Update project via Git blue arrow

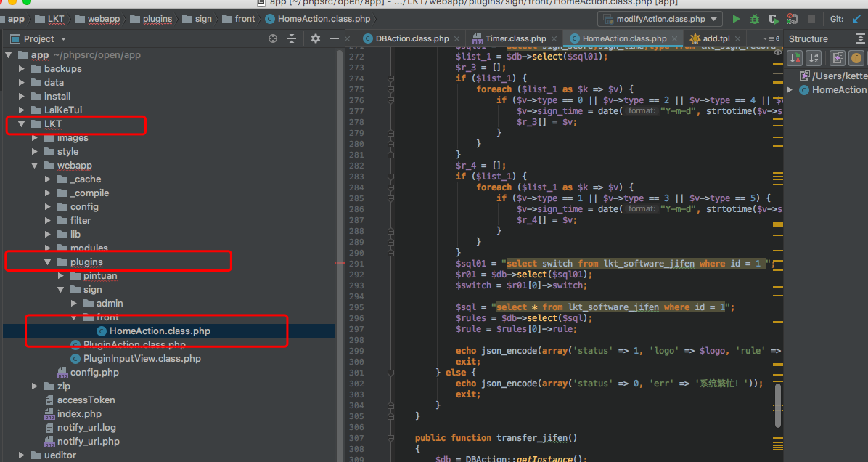857,19
